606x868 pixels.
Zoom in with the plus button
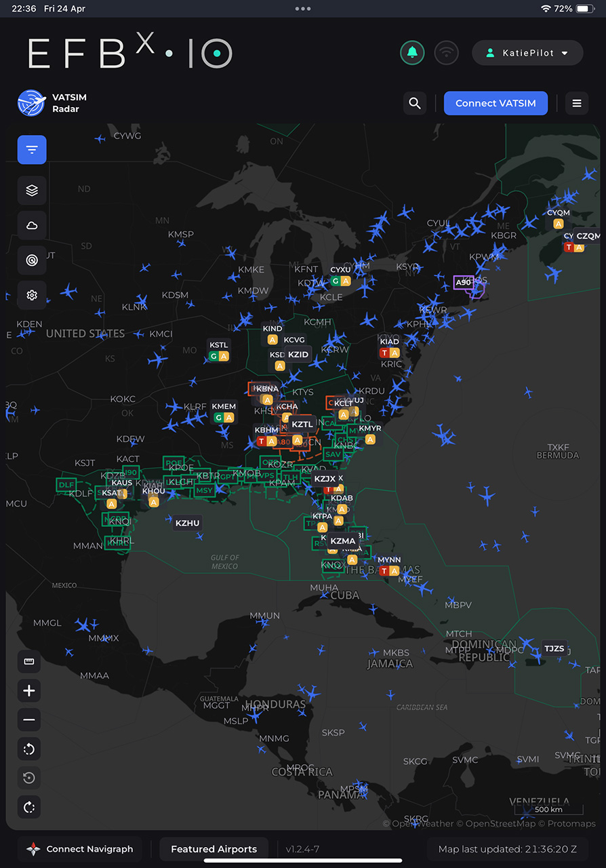[29, 690]
